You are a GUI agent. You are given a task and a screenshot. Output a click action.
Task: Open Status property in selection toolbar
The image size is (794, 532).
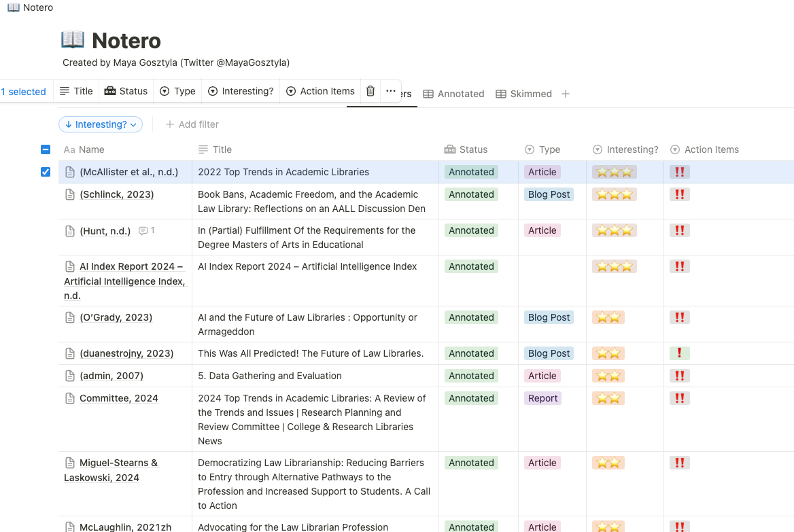pos(126,91)
